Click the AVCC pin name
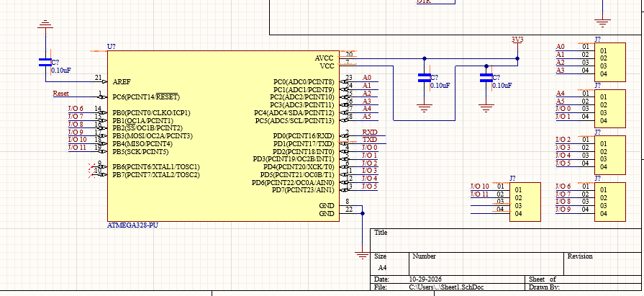Screen dimensions: 644x296 pyautogui.click(x=325, y=58)
